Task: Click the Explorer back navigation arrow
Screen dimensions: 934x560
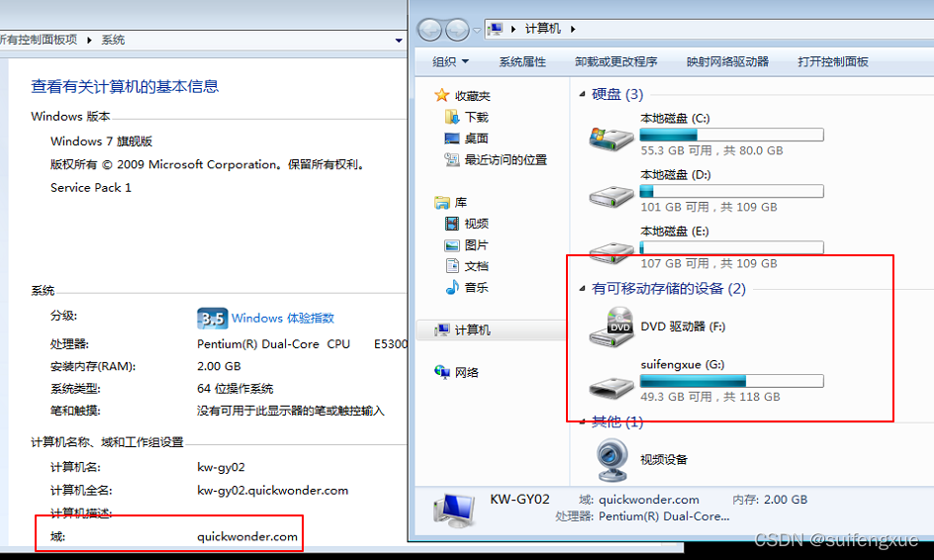Action: click(430, 30)
